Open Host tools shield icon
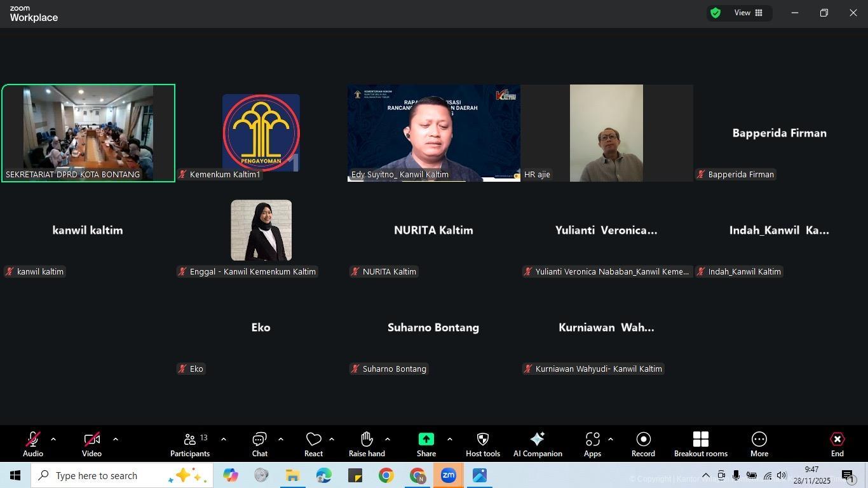868x488 pixels. (x=482, y=444)
